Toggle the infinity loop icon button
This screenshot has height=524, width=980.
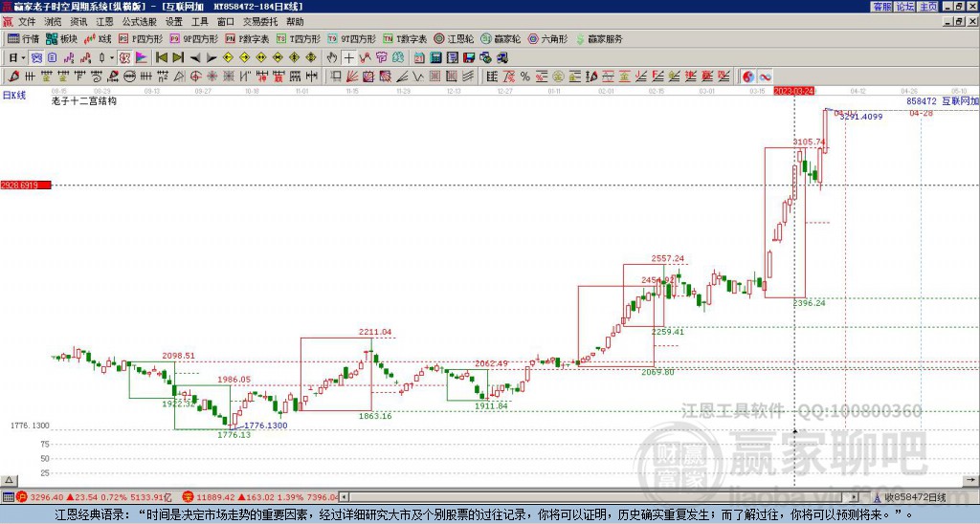[x=765, y=76]
